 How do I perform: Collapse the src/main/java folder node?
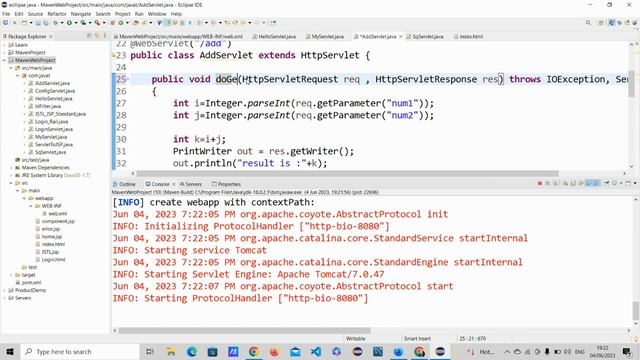[11, 68]
